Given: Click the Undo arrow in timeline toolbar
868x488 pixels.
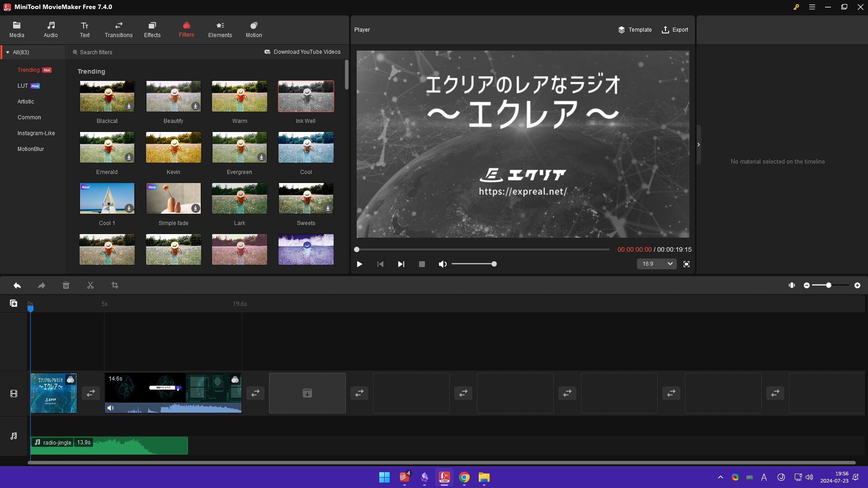Looking at the screenshot, I should point(17,286).
